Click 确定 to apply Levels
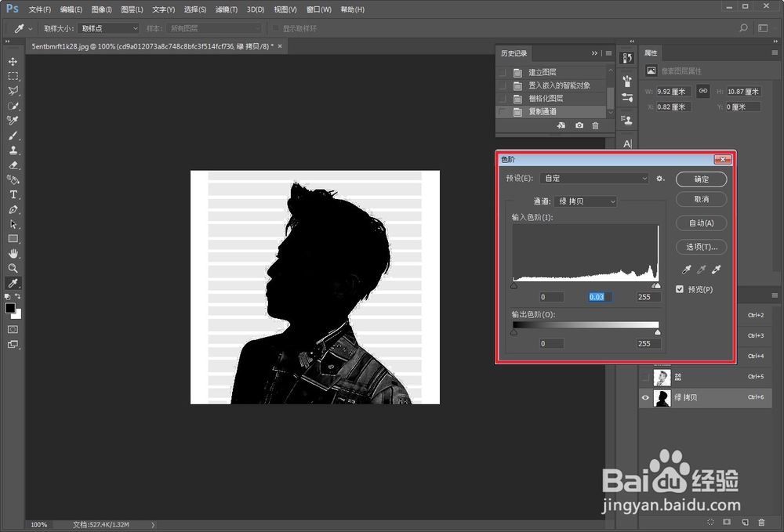Image resolution: width=784 pixels, height=532 pixels. 701,179
